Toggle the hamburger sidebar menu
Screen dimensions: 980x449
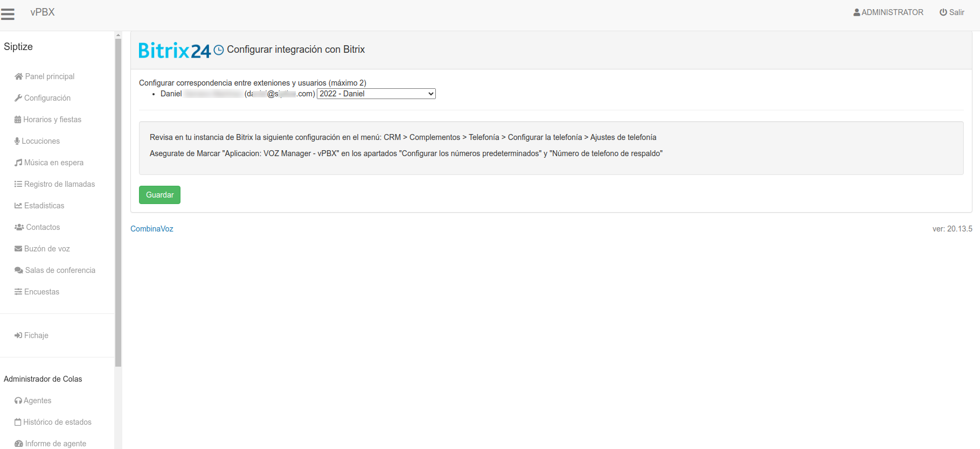tap(8, 14)
